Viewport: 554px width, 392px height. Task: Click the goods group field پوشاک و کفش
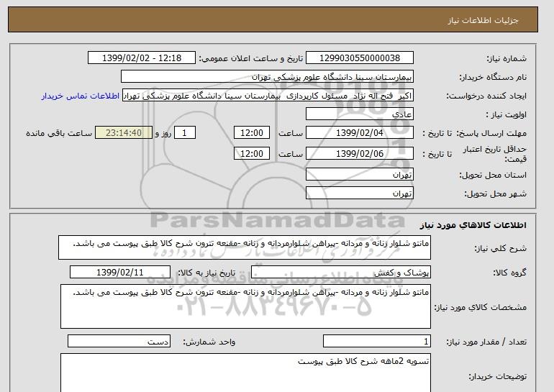pyautogui.click(x=341, y=273)
